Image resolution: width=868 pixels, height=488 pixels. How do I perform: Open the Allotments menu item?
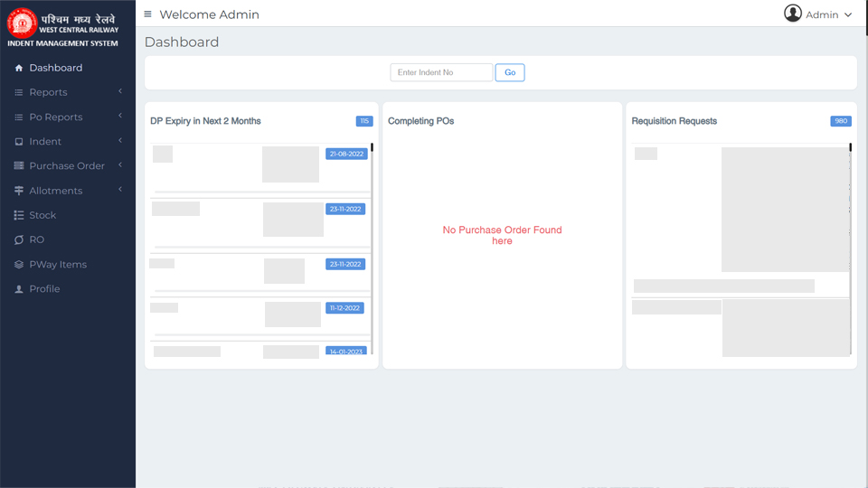[x=55, y=191]
